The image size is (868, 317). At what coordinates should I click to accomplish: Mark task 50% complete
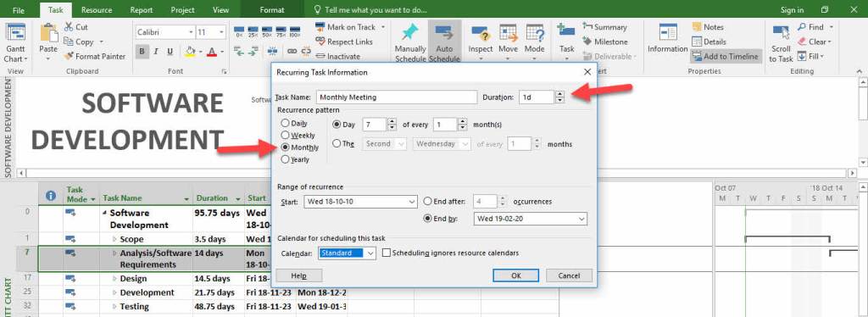[267, 31]
